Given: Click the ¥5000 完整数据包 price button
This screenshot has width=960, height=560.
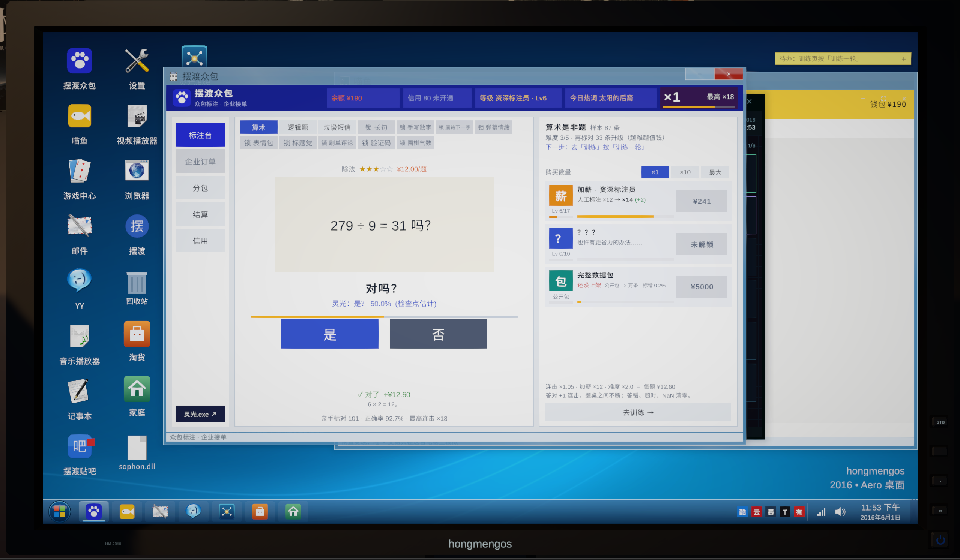Looking at the screenshot, I should coord(701,287).
